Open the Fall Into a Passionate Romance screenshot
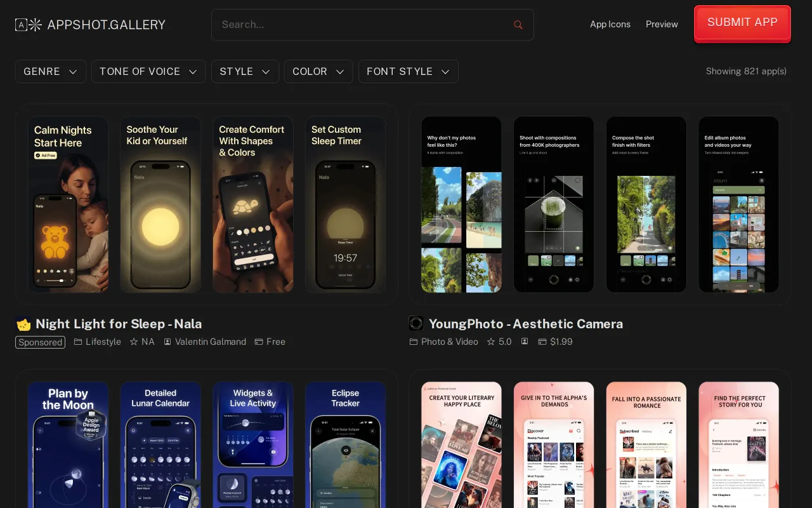The height and width of the screenshot is (508, 812). pyautogui.click(x=646, y=444)
